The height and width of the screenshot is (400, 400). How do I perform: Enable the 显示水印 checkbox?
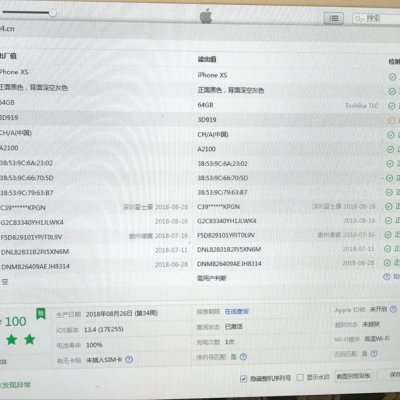pyautogui.click(x=300, y=377)
